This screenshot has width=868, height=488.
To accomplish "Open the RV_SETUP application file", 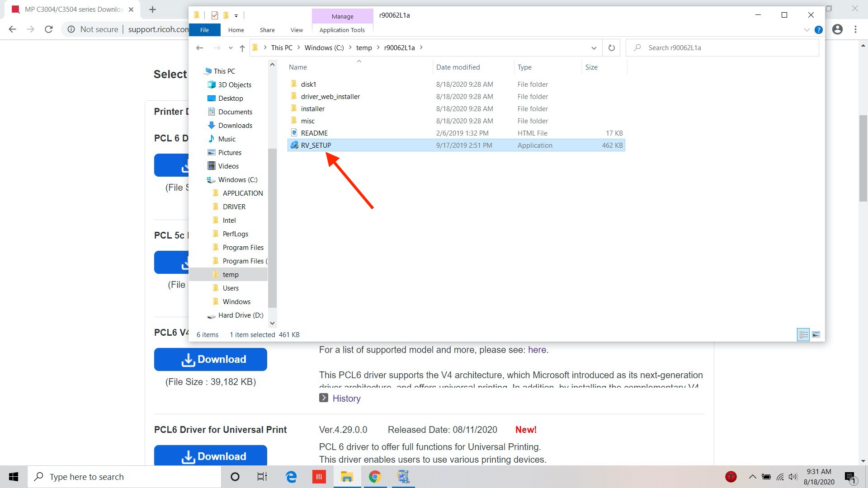I will point(316,145).
